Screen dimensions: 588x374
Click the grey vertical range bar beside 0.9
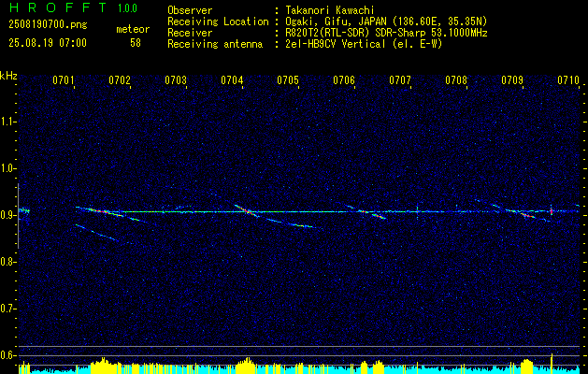pyautogui.click(x=19, y=216)
